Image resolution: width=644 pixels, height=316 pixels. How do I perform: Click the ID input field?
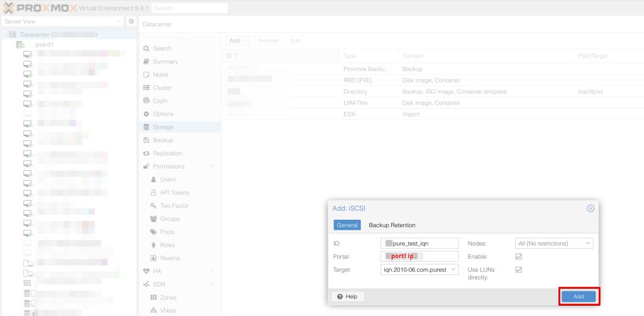pyautogui.click(x=420, y=243)
